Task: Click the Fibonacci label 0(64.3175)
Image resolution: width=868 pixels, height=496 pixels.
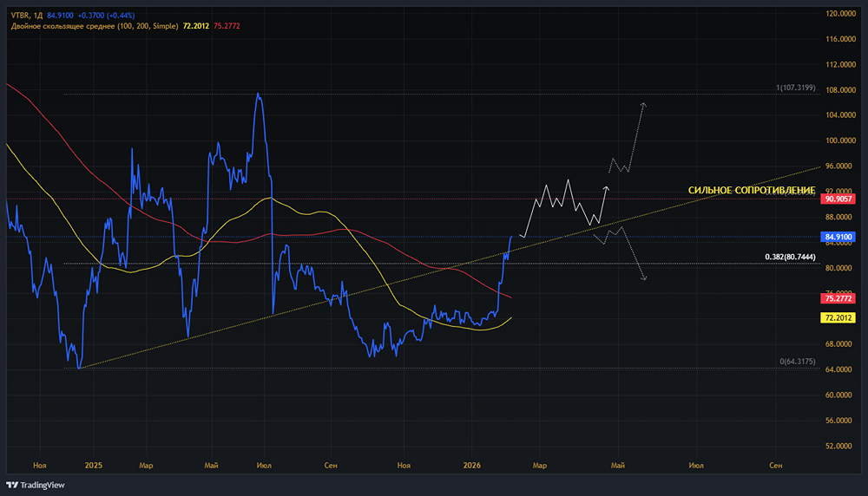Action: [x=797, y=361]
